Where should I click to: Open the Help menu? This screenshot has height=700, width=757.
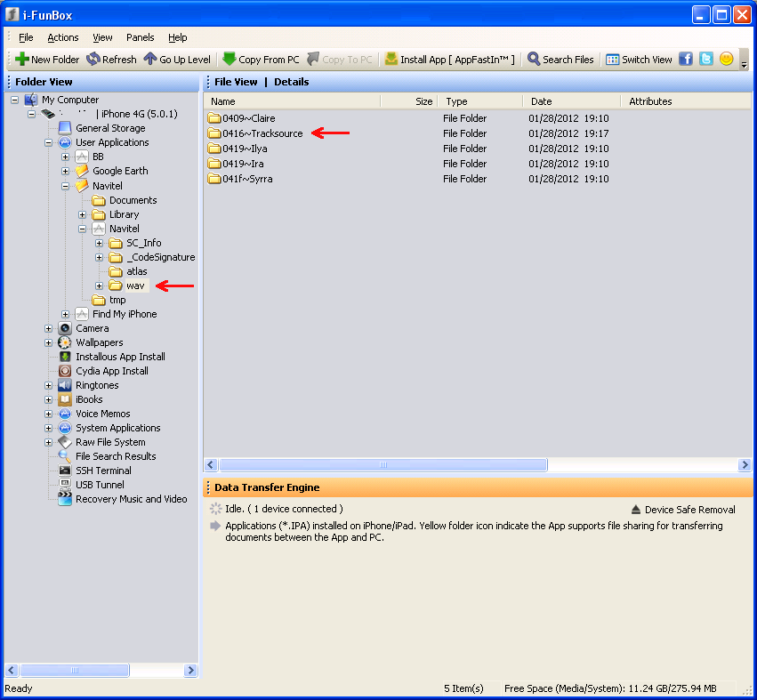pos(177,37)
